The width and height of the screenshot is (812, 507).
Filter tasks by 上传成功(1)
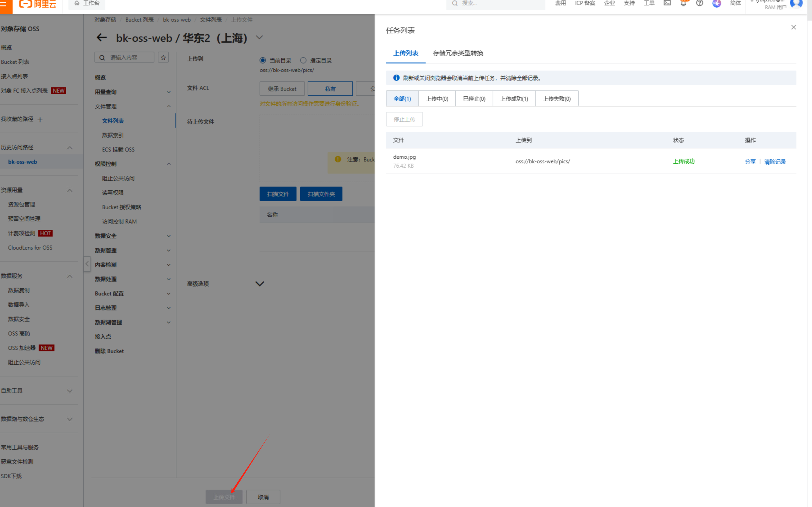pos(514,99)
